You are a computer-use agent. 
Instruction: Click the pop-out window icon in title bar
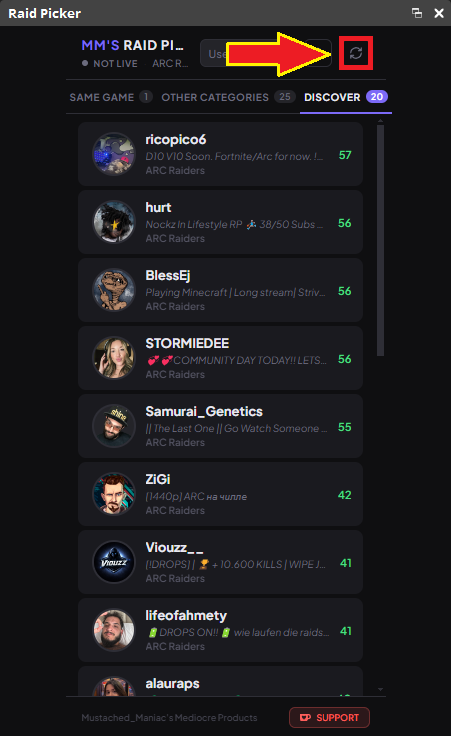point(417,13)
